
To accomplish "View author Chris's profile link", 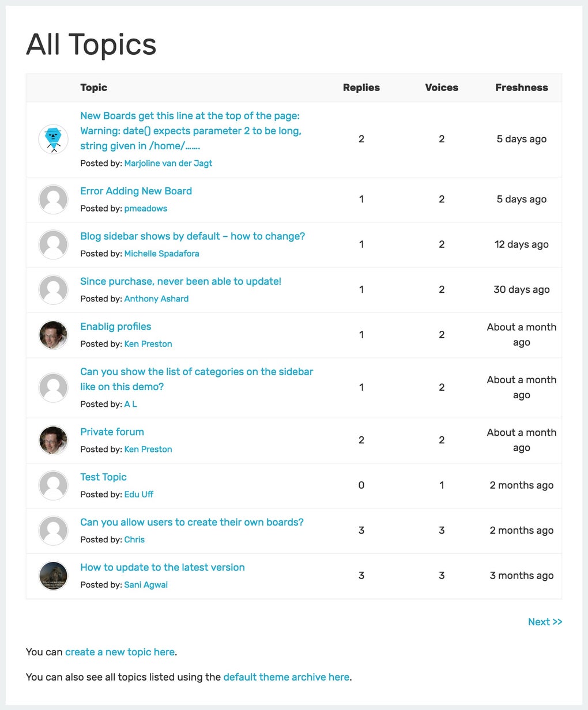I will (134, 540).
